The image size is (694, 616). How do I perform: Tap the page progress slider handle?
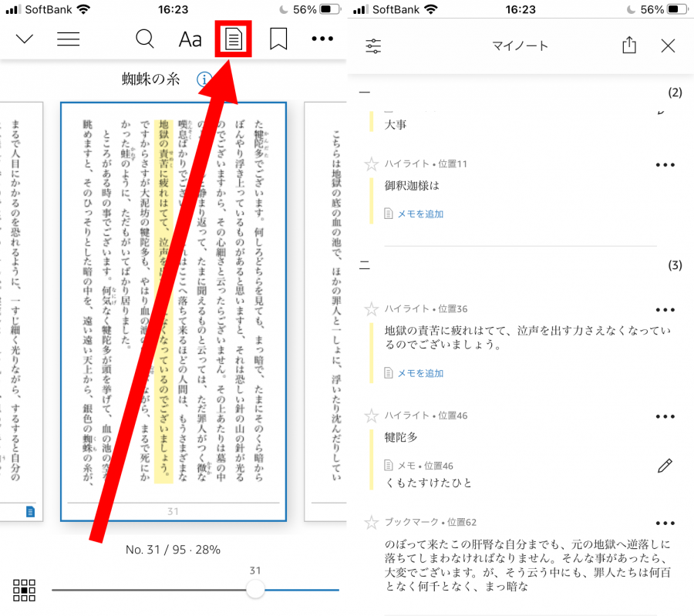pyautogui.click(x=255, y=589)
